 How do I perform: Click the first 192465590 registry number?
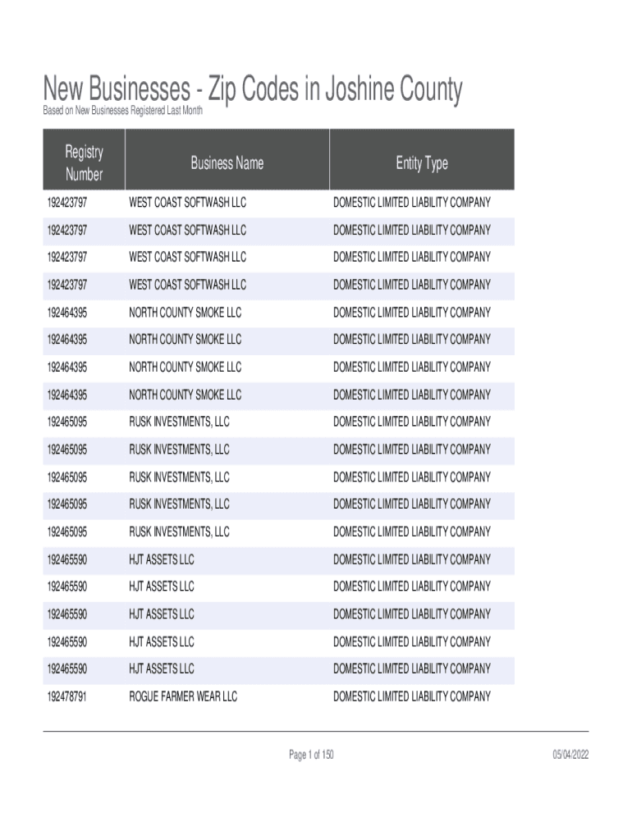click(67, 559)
